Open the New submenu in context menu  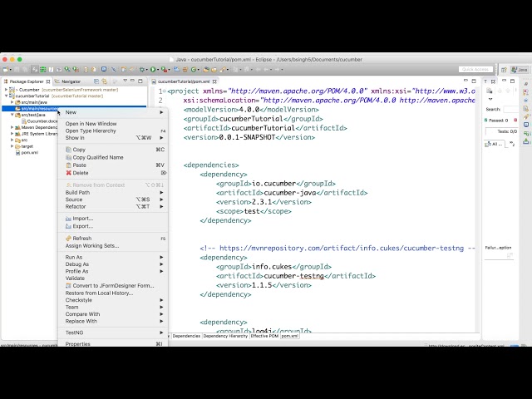point(113,112)
